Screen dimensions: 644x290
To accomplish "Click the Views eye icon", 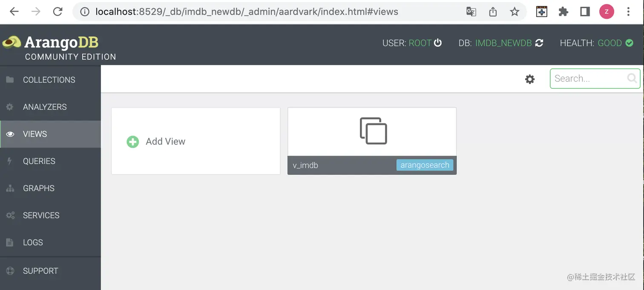I will 10,134.
